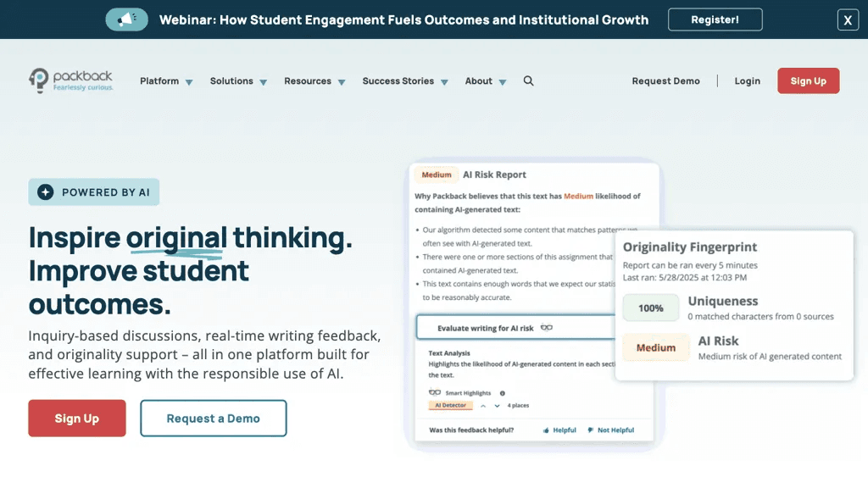Click the megaphone announcement icon
Viewport: 868px width, 488px height.
click(x=127, y=19)
